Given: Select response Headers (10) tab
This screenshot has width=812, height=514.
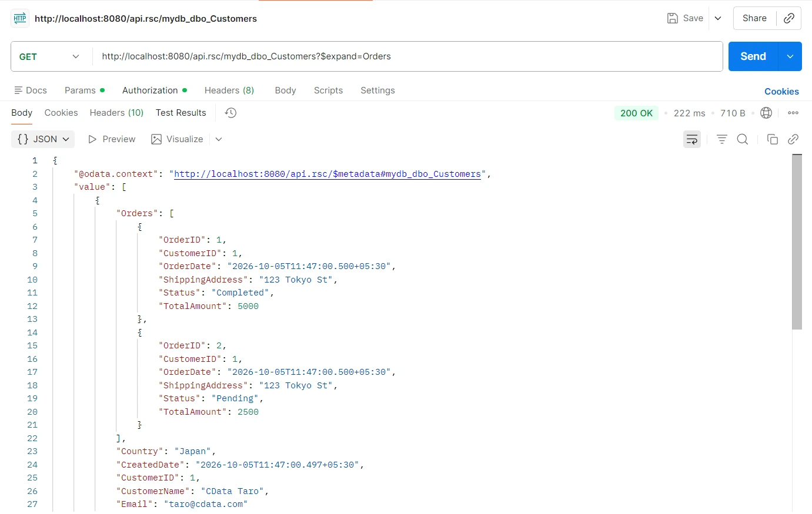Looking at the screenshot, I should [116, 113].
